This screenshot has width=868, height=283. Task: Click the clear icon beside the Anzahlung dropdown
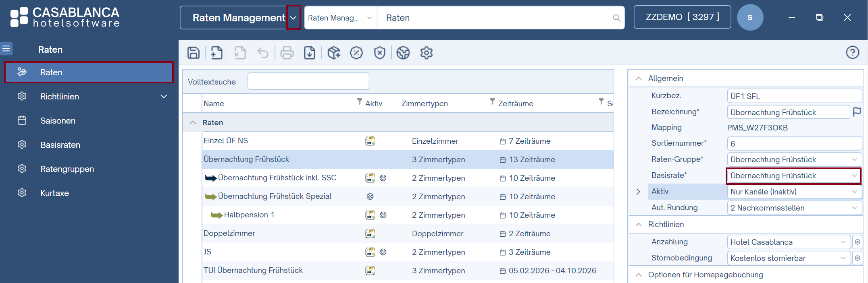point(858,242)
